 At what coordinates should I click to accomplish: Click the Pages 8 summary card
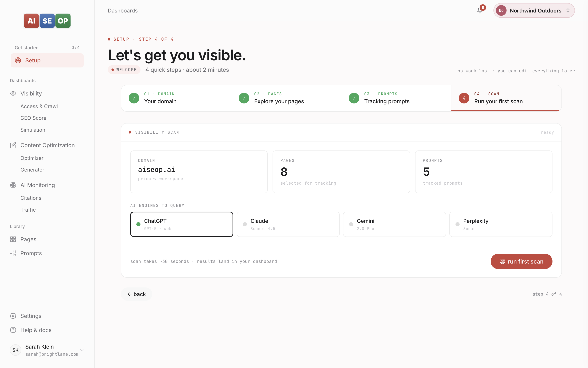point(341,172)
